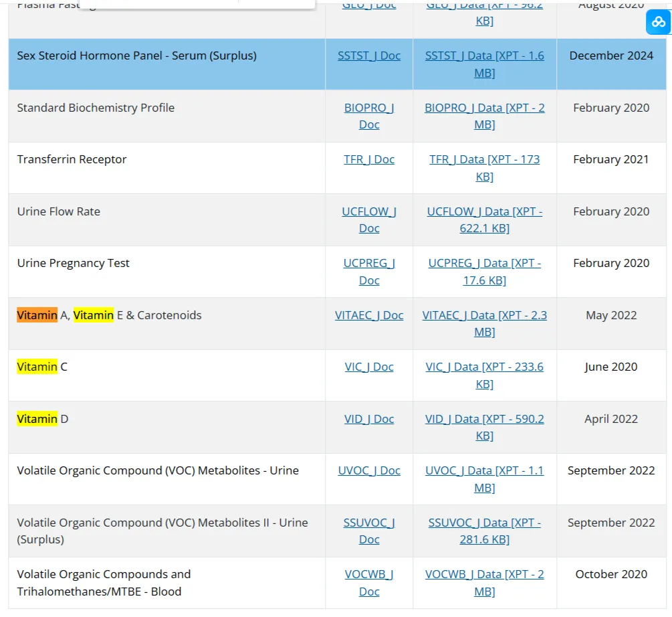Download SSUVOC_J Data 281.6 KB file

484,531
